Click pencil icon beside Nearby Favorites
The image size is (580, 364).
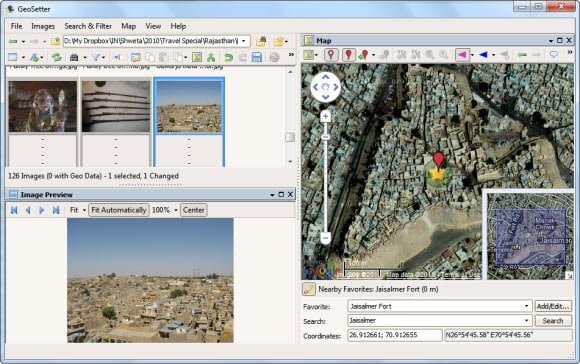click(x=309, y=289)
